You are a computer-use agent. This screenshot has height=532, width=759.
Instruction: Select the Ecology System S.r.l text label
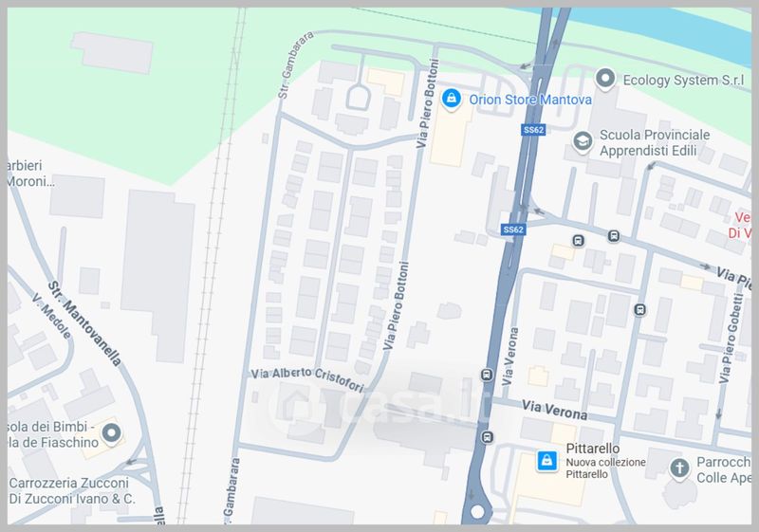pyautogui.click(x=683, y=81)
